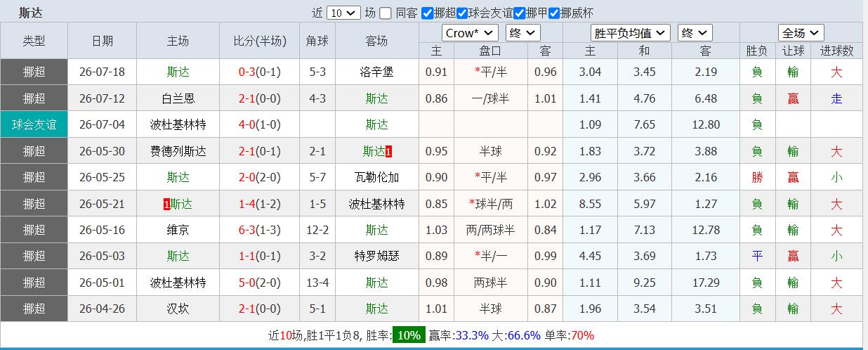Open score 6-3(1-3) of 维京 match
Image resolution: width=868 pixels, height=350 pixels.
(x=260, y=230)
